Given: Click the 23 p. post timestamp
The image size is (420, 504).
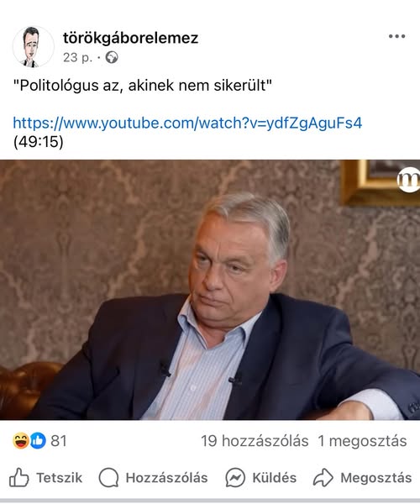Looking at the screenshot, I should (77, 58).
